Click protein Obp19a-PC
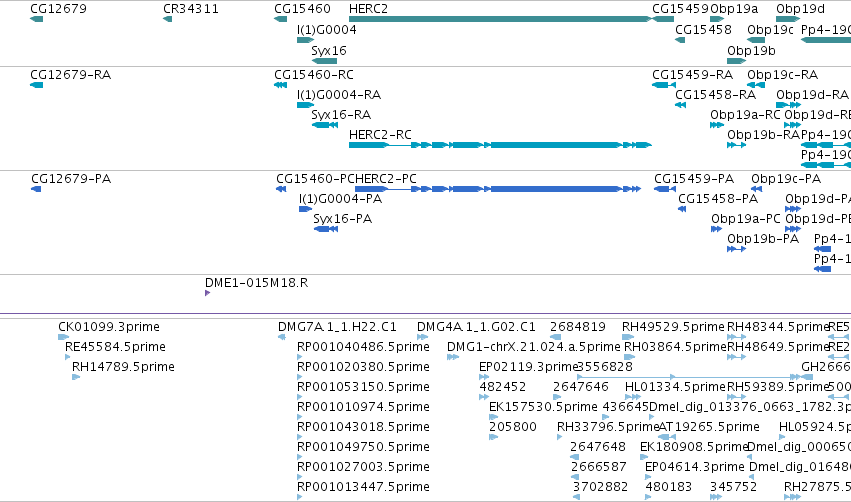Viewport: 851px width, 502px height. click(746, 219)
